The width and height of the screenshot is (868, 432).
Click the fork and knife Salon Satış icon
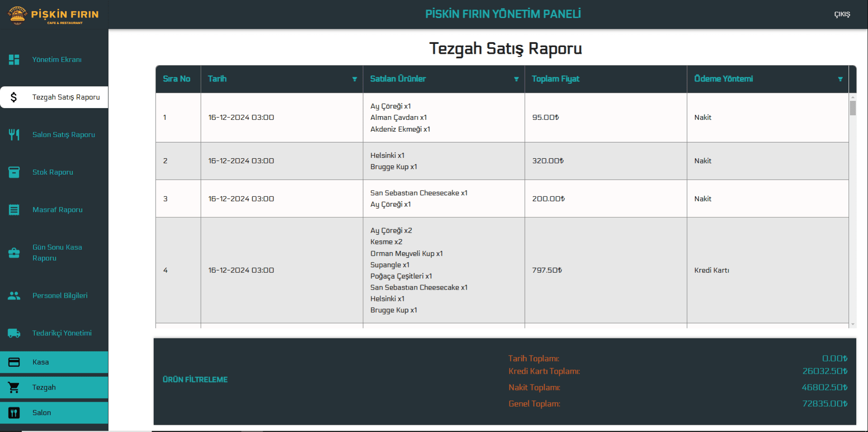(x=14, y=135)
